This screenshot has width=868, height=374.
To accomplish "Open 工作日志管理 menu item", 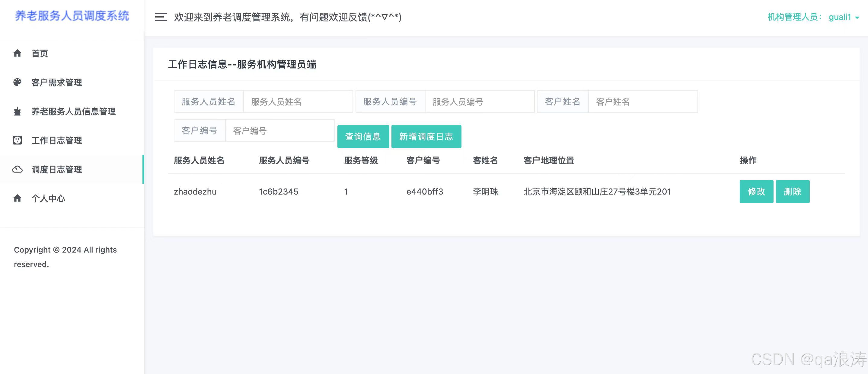I will click(x=57, y=140).
